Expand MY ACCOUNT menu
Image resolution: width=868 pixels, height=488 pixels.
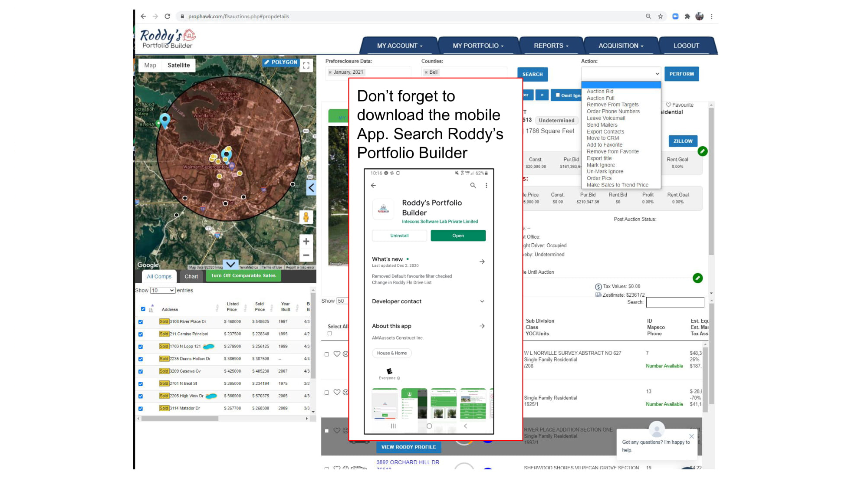tap(399, 46)
